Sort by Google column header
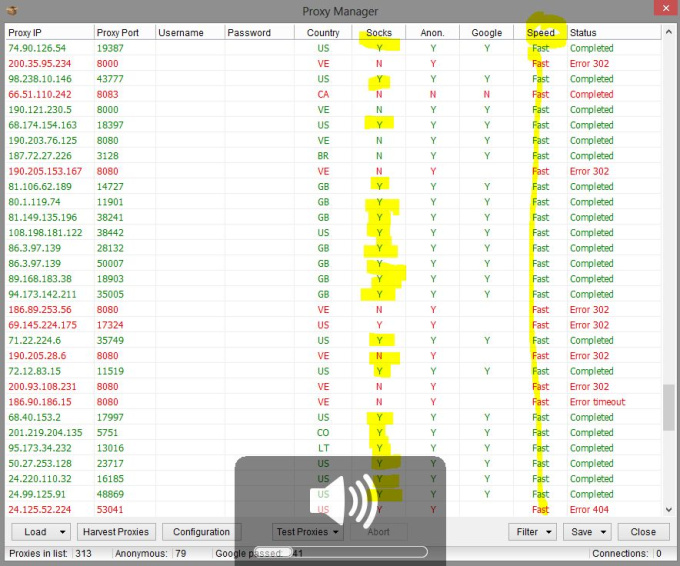The height and width of the screenshot is (566, 680). pyautogui.click(x=487, y=33)
